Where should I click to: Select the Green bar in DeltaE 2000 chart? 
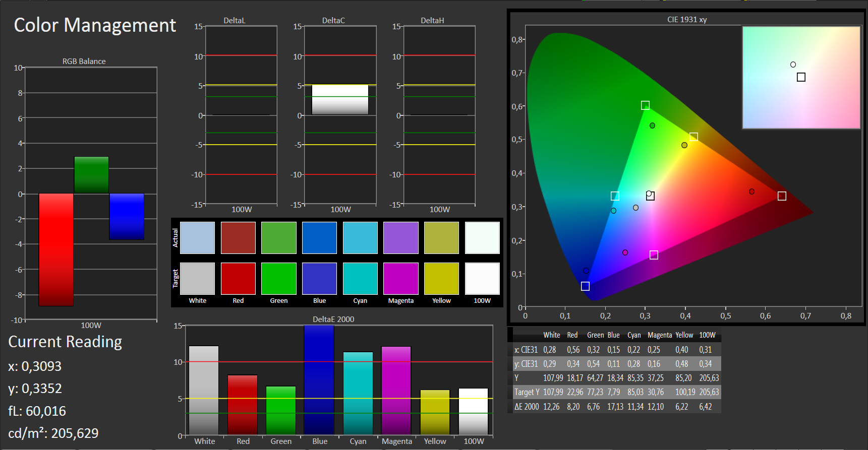tap(281, 410)
